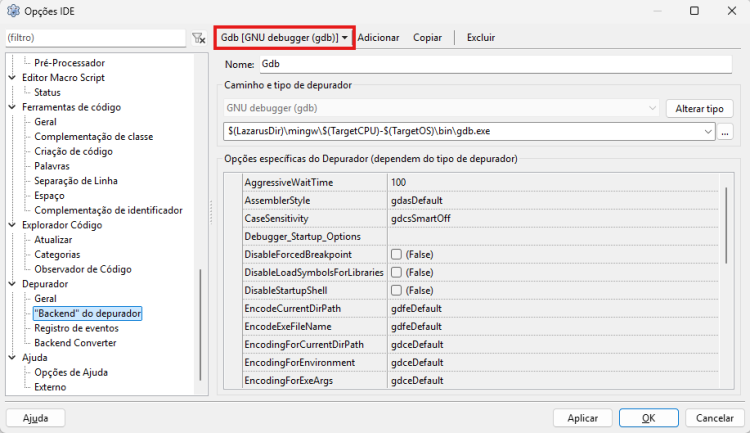Collapse the Explorador Código node
750x433 pixels.
pyautogui.click(x=12, y=225)
